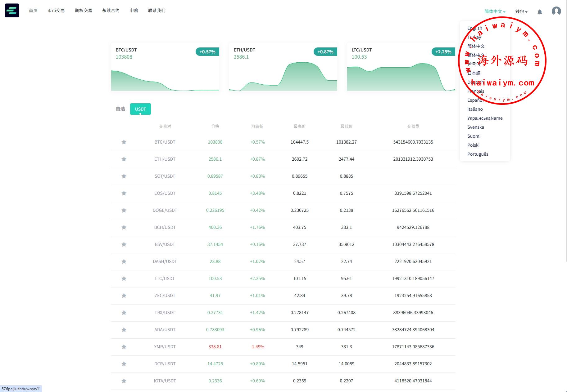Favorite the EOS/USDT pair star
The width and height of the screenshot is (567, 392).
[x=124, y=193]
